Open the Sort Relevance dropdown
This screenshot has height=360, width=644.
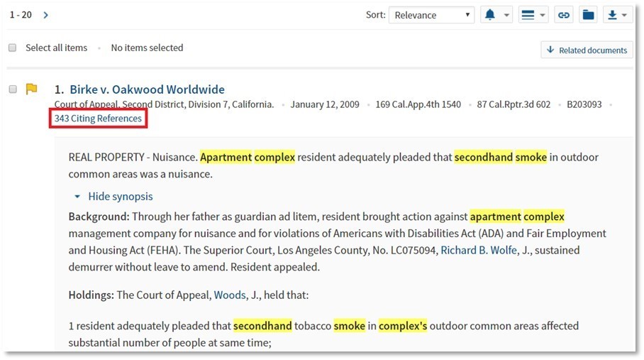(x=431, y=15)
